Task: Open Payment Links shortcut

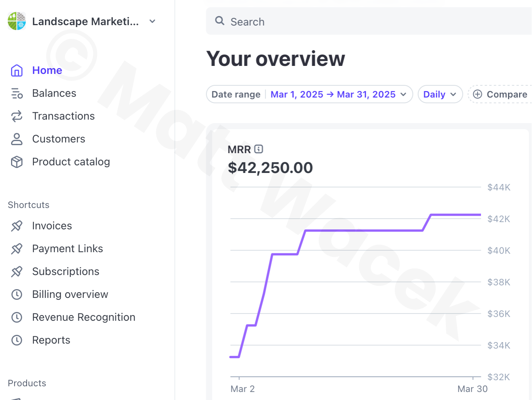Action: [67, 249]
